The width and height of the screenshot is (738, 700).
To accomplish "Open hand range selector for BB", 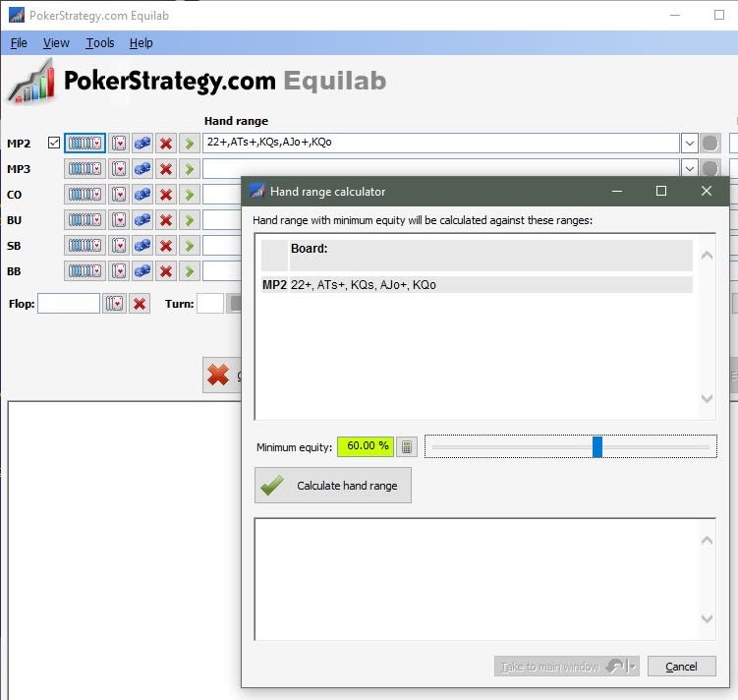I will click(85, 271).
